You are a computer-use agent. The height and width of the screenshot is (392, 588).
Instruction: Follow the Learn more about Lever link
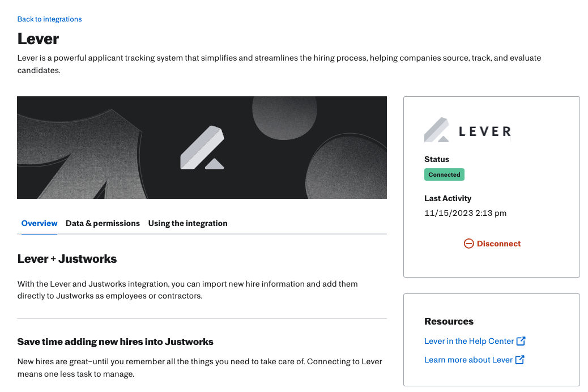[468, 360]
